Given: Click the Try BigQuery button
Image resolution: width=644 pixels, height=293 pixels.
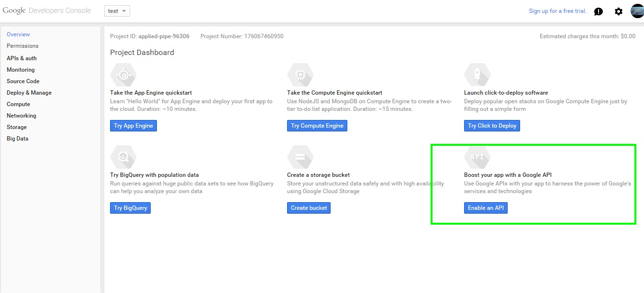Looking at the screenshot, I should point(130,208).
